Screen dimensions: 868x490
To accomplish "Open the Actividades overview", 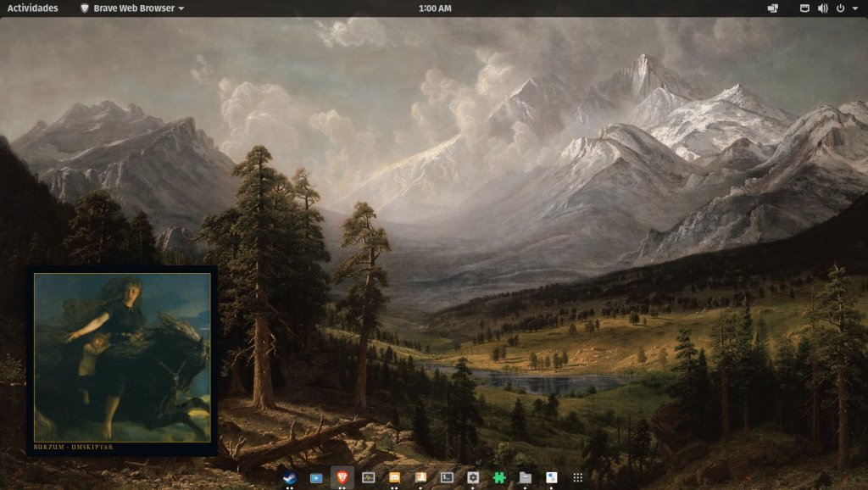I will [x=33, y=8].
